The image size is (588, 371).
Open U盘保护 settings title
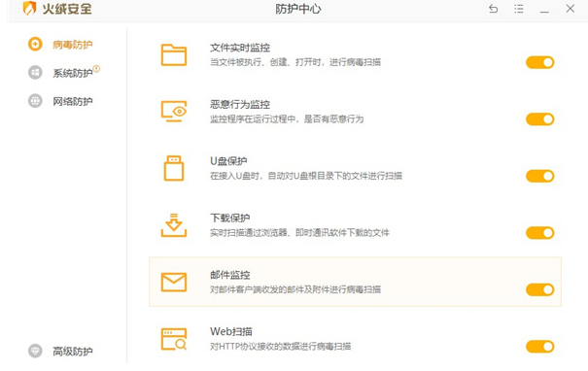tap(228, 161)
